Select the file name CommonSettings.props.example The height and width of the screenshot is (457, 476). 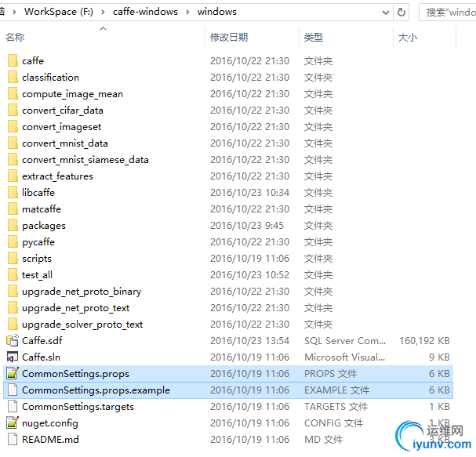coord(96,390)
